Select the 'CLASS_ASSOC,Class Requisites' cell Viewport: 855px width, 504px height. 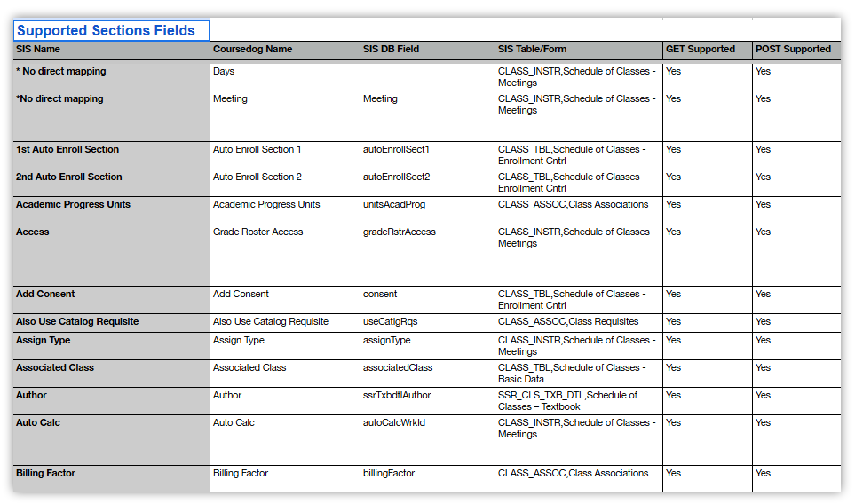[579, 323]
